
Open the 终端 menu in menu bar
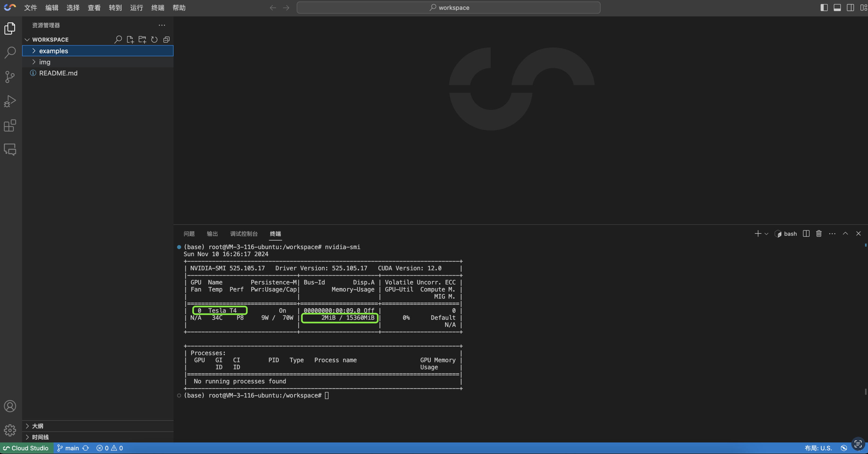[x=158, y=8]
